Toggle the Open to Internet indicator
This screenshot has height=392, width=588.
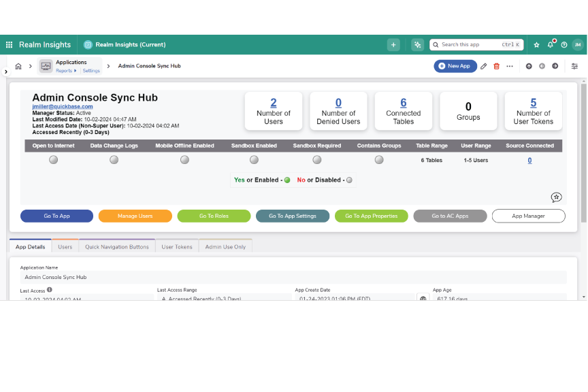[53, 160]
